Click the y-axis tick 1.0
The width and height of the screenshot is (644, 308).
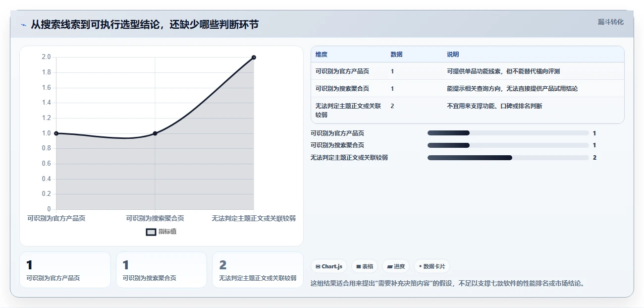point(47,133)
